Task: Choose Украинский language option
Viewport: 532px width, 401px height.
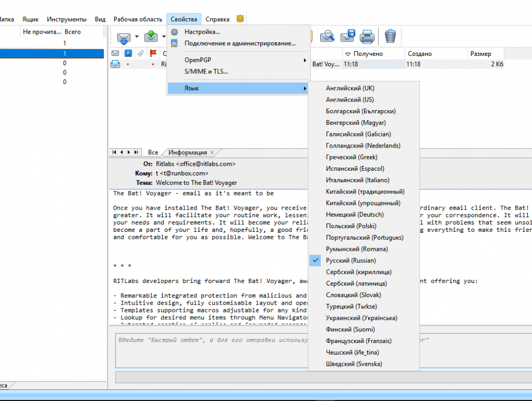Action: click(364, 318)
